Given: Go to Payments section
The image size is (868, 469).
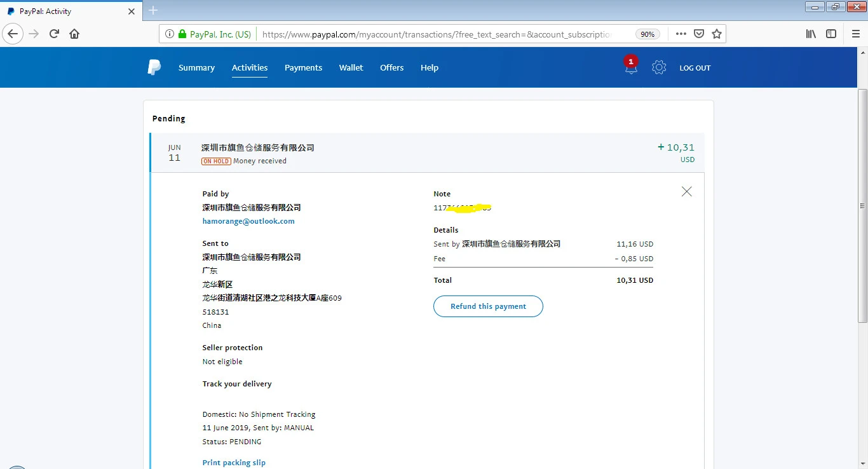Looking at the screenshot, I should tap(303, 68).
